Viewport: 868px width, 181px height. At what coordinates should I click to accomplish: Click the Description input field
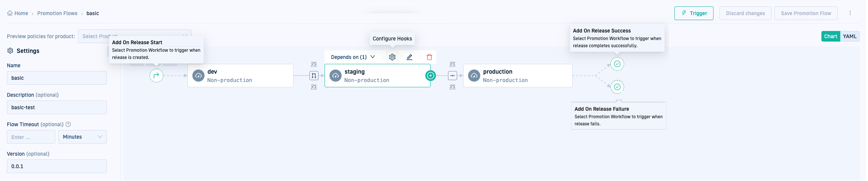click(57, 107)
